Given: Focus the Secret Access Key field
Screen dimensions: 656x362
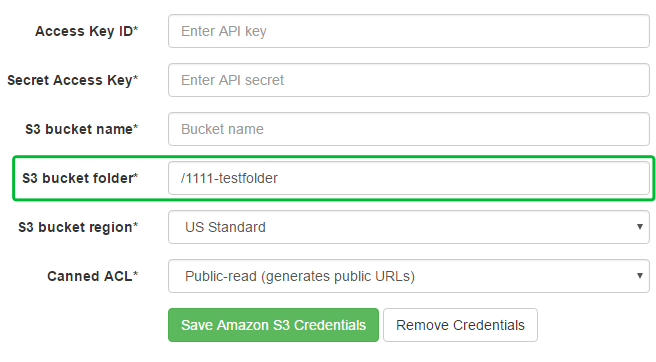Looking at the screenshot, I should 409,80.
